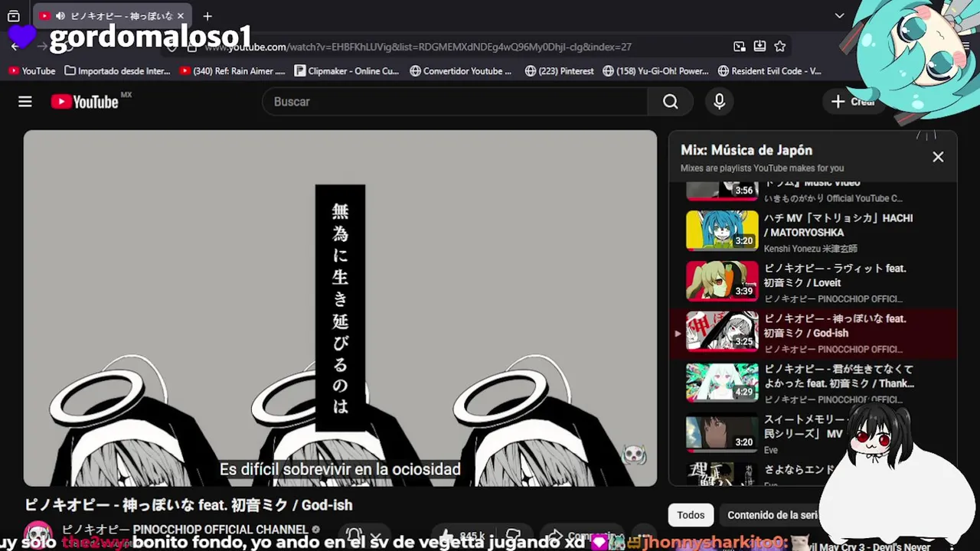Select the Contenido de la serie chip
The height and width of the screenshot is (551, 980).
pyautogui.click(x=772, y=515)
